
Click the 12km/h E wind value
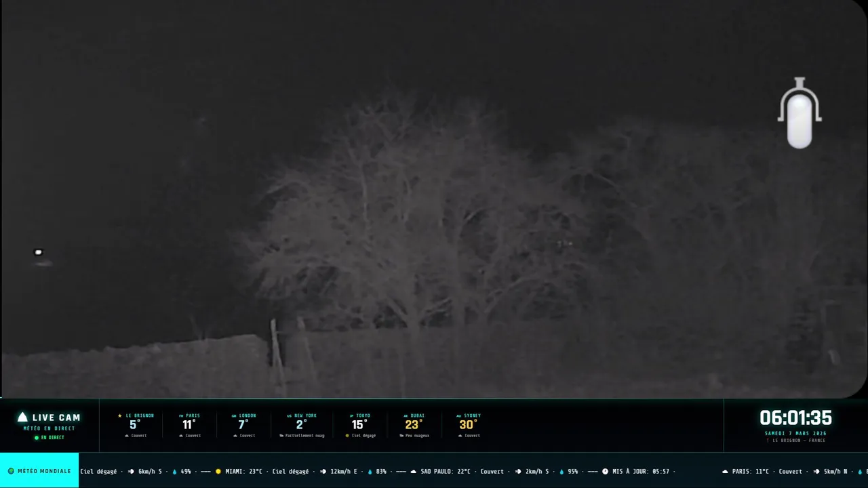click(x=344, y=471)
